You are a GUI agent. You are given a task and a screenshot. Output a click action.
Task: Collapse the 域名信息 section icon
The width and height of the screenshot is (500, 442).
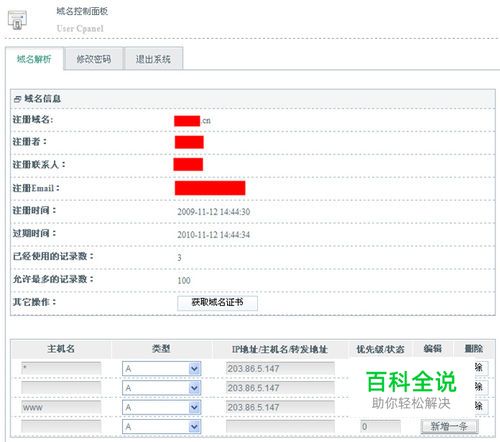[x=17, y=99]
